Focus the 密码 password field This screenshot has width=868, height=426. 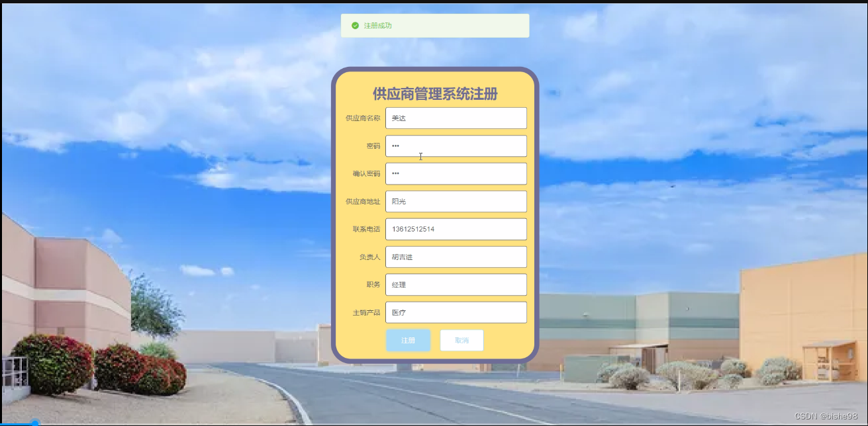[456, 146]
